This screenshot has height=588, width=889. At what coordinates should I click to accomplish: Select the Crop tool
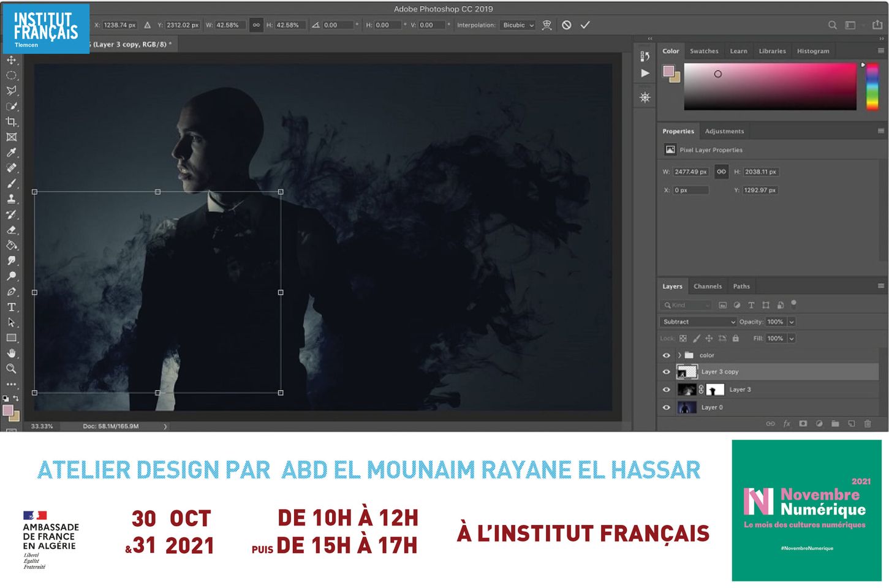(12, 121)
